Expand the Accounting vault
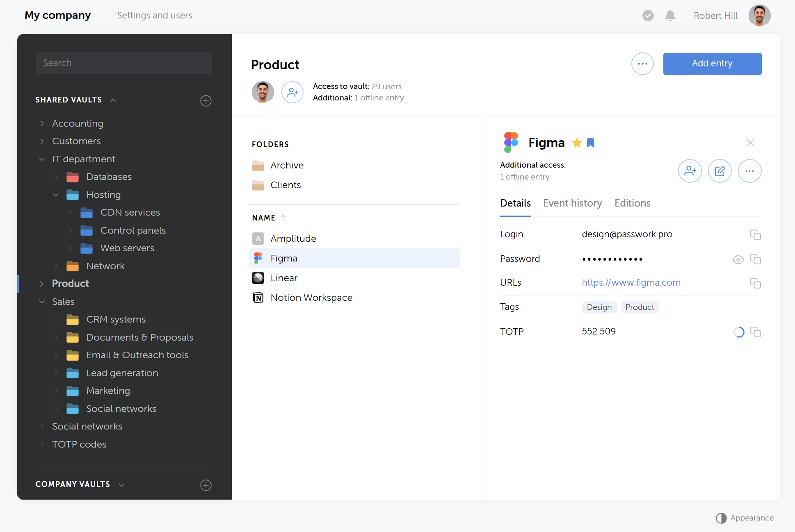This screenshot has height=532, width=795. tap(41, 123)
